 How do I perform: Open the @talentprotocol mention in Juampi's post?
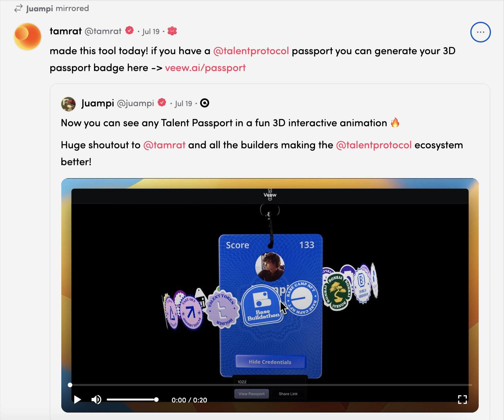pyautogui.click(x=374, y=145)
